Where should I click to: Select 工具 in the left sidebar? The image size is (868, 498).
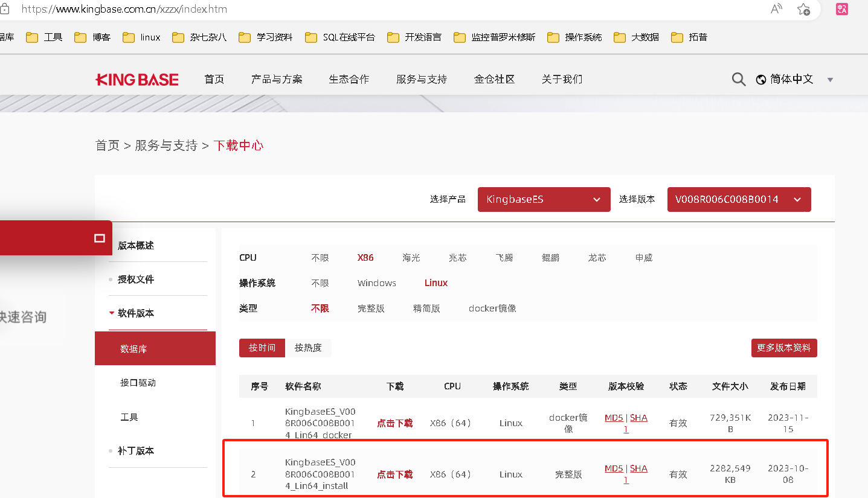tap(129, 417)
